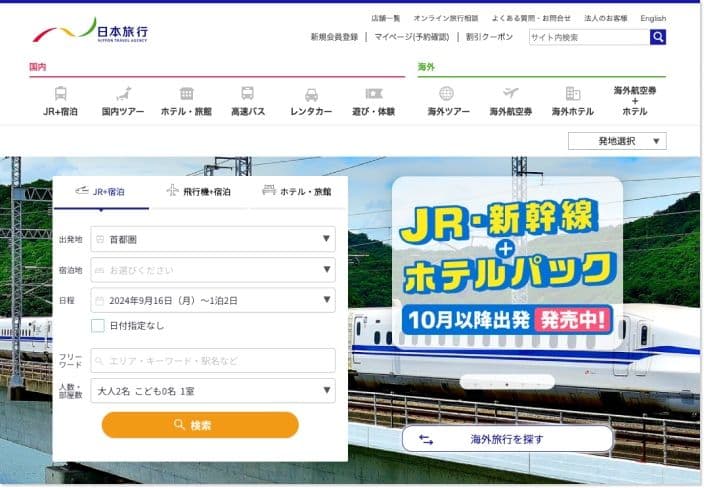Image resolution: width=704 pixels, height=488 pixels.
Task: Switch to the 飛行機+宿泊 tab
Action: (x=199, y=191)
